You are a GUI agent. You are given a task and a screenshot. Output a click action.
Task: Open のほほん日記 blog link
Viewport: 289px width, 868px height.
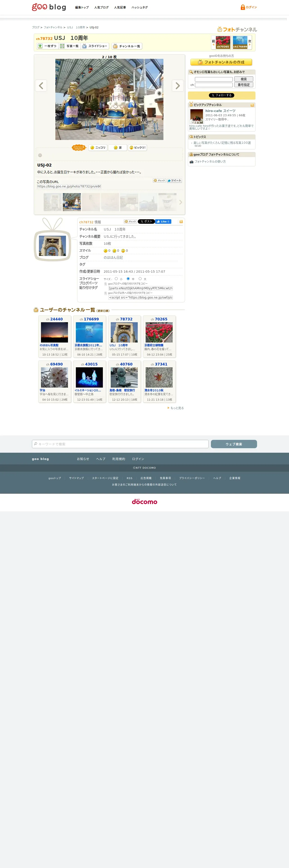[x=113, y=257]
